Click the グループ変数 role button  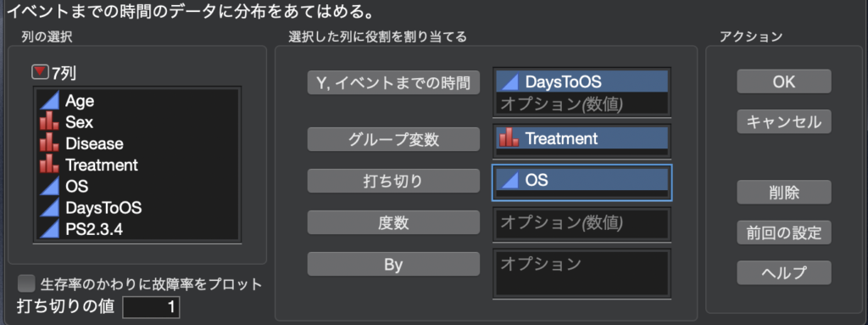pyautogui.click(x=393, y=138)
